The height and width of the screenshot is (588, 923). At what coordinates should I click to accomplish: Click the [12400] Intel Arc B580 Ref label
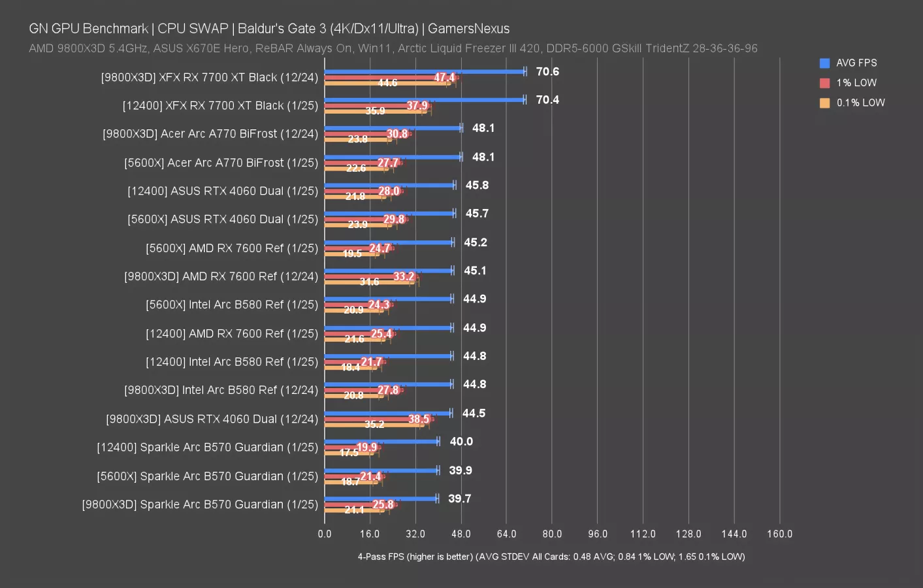pyautogui.click(x=231, y=362)
